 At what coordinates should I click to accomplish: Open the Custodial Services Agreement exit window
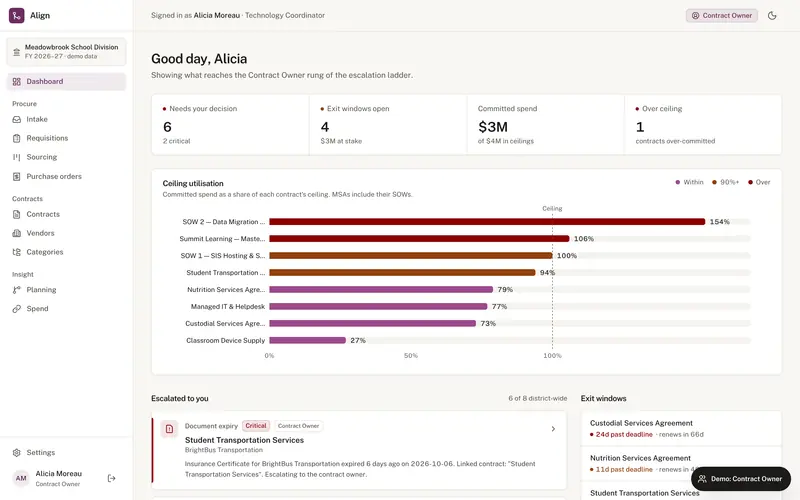(x=681, y=429)
